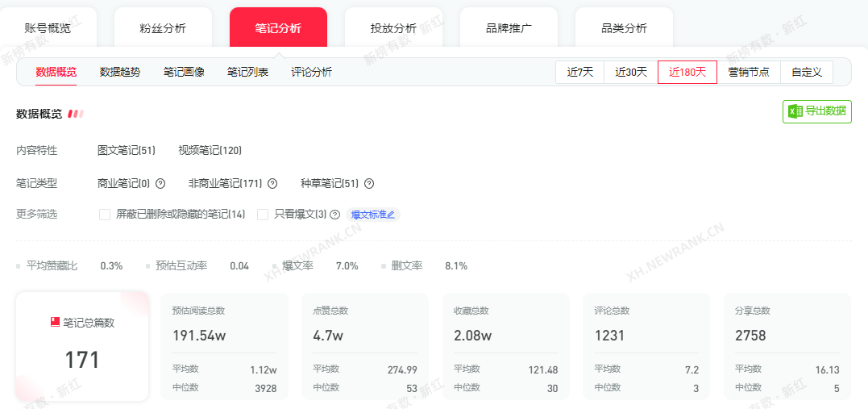
Task: Click help icon after 只看爆文(3)
Action: coord(335,215)
